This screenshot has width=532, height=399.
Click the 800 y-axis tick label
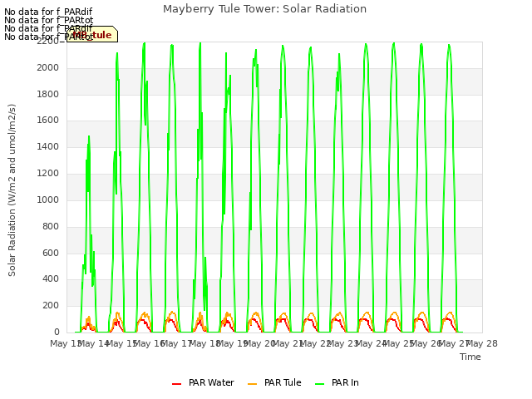51,226
